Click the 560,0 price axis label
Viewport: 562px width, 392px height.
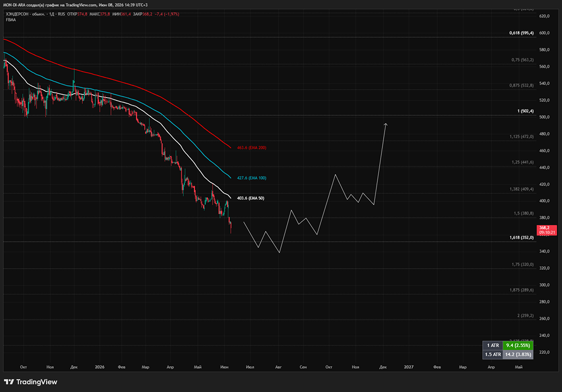pos(544,67)
